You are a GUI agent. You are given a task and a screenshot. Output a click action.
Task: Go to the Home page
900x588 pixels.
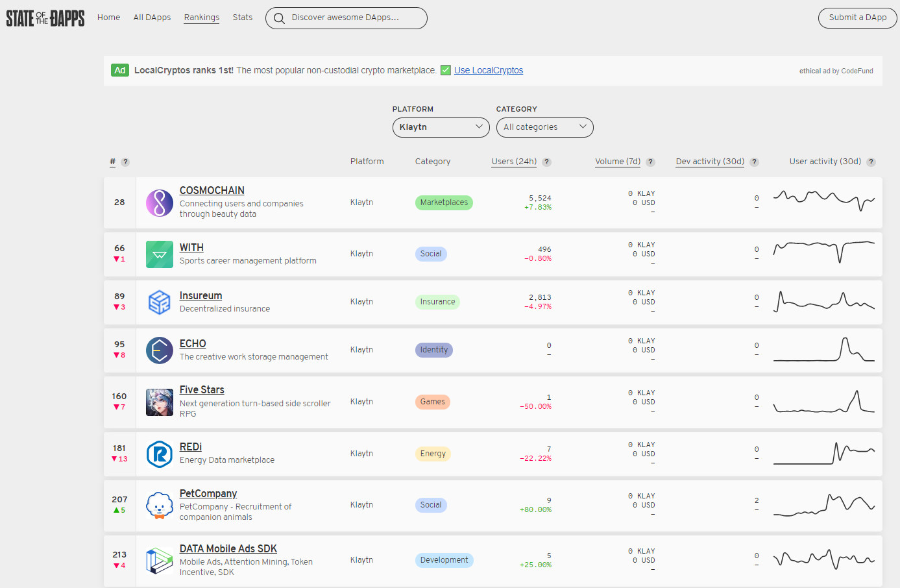click(x=109, y=18)
